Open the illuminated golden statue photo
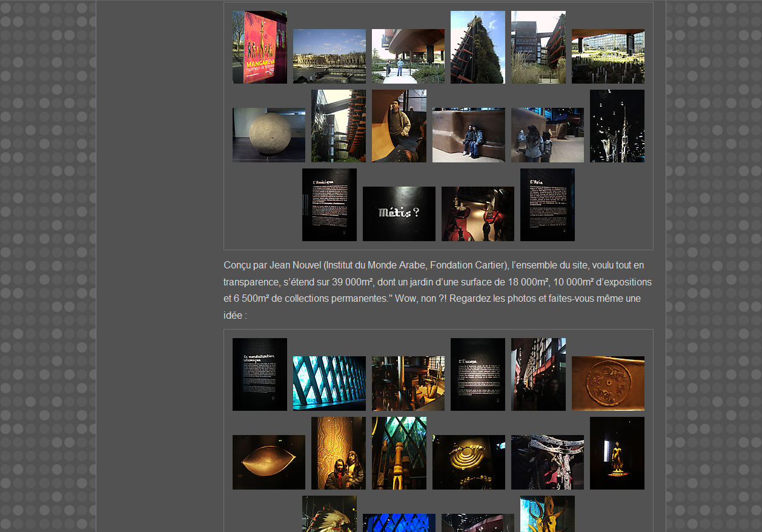This screenshot has height=532, width=762. 617,453
